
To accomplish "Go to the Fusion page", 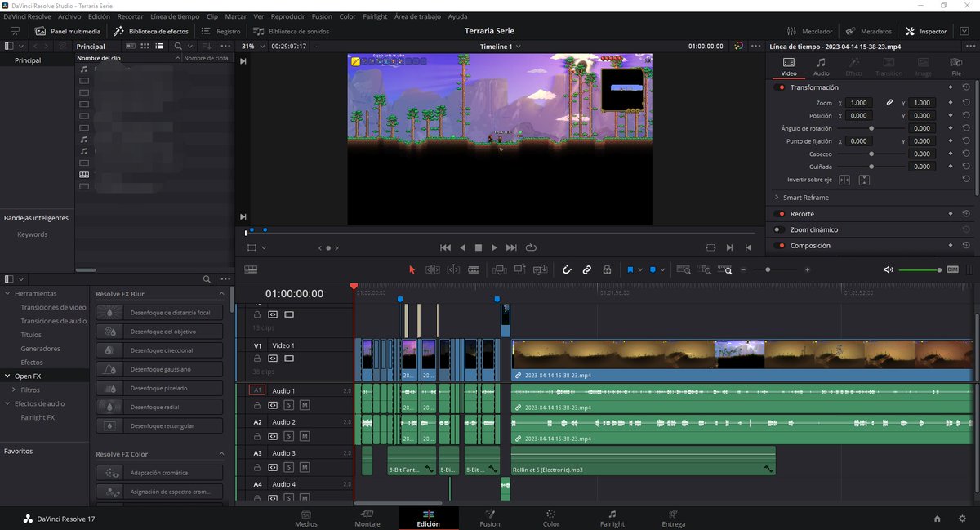I will point(490,518).
